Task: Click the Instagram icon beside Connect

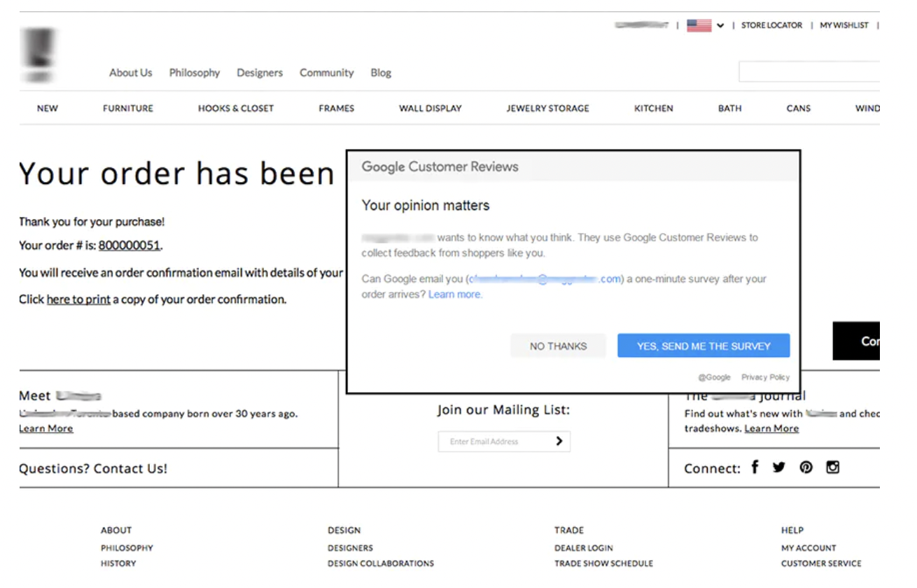Action: coord(832,468)
